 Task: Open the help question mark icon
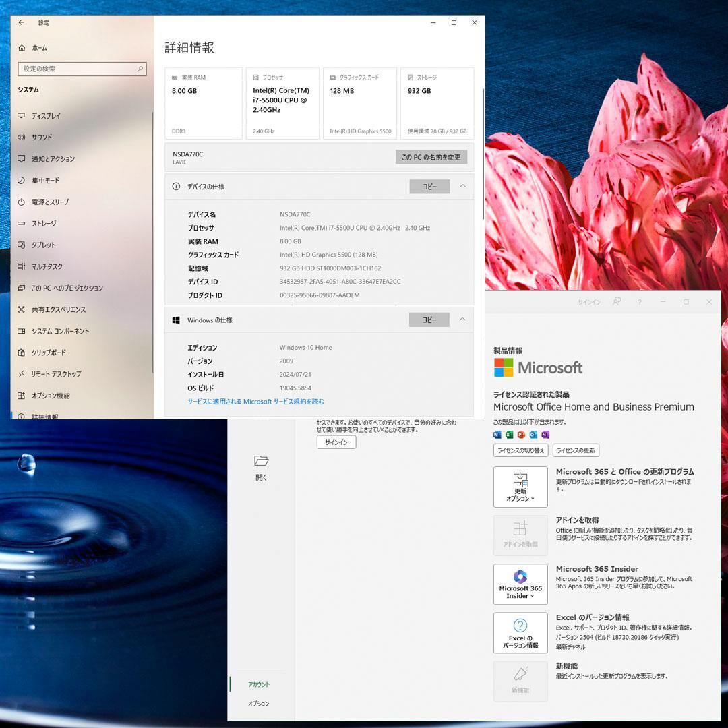(x=640, y=302)
